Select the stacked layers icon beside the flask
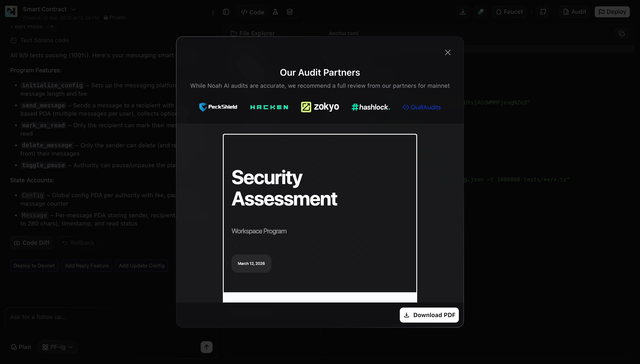 point(290,12)
